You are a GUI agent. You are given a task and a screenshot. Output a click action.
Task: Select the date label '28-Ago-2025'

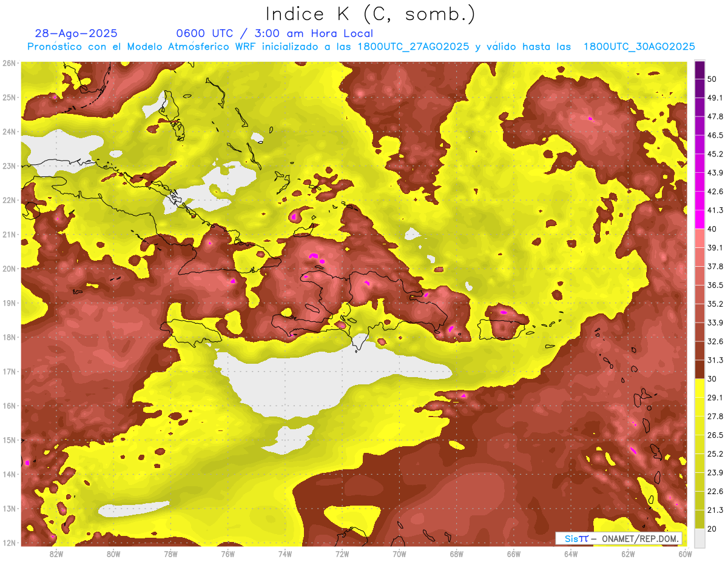point(76,33)
